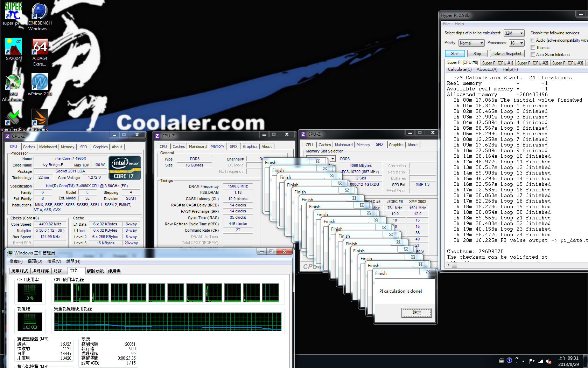Switch to Super PI [CPU #3] tab
Screen dimensions: 588x368
point(567,63)
